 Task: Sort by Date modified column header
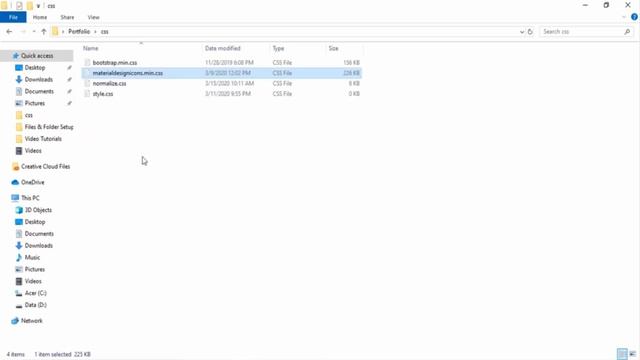(222, 48)
